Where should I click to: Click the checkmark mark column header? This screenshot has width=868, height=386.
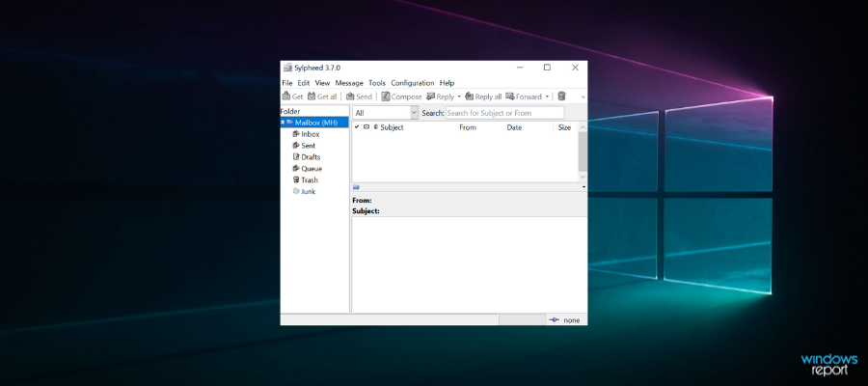click(356, 127)
